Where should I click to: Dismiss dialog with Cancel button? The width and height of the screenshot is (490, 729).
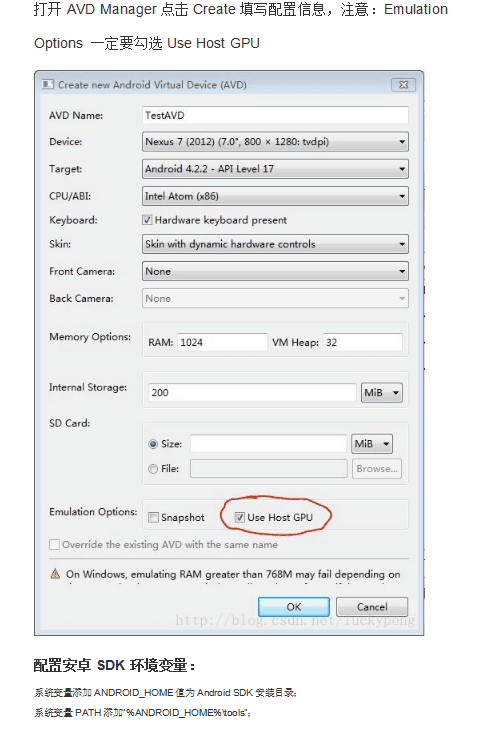click(372, 607)
